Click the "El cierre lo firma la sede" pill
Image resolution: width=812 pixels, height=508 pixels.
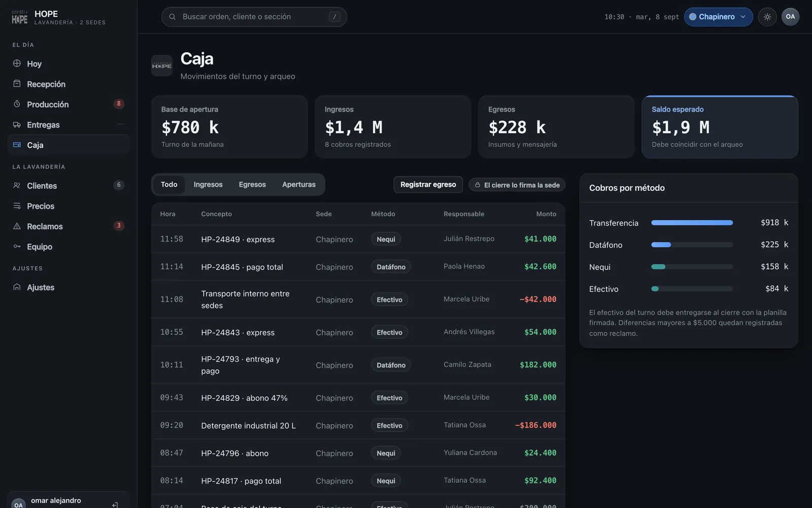click(517, 185)
